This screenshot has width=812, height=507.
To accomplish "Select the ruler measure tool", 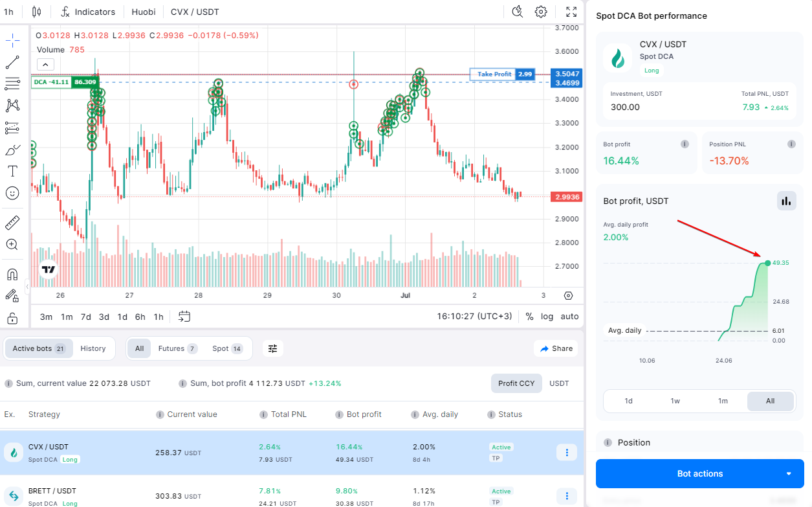I will coord(12,223).
